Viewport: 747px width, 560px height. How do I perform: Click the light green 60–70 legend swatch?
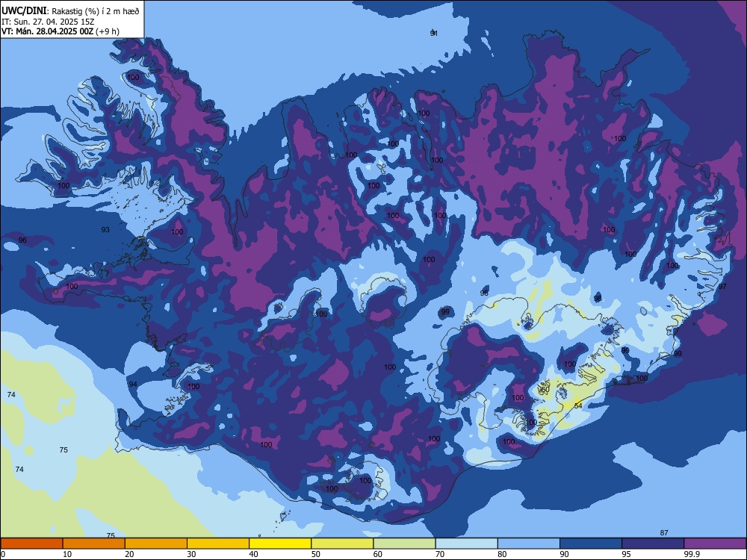(404, 544)
